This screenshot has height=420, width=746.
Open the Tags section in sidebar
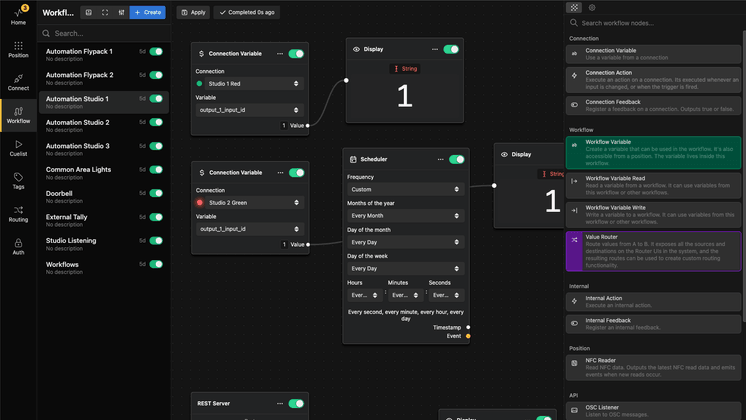click(x=18, y=181)
